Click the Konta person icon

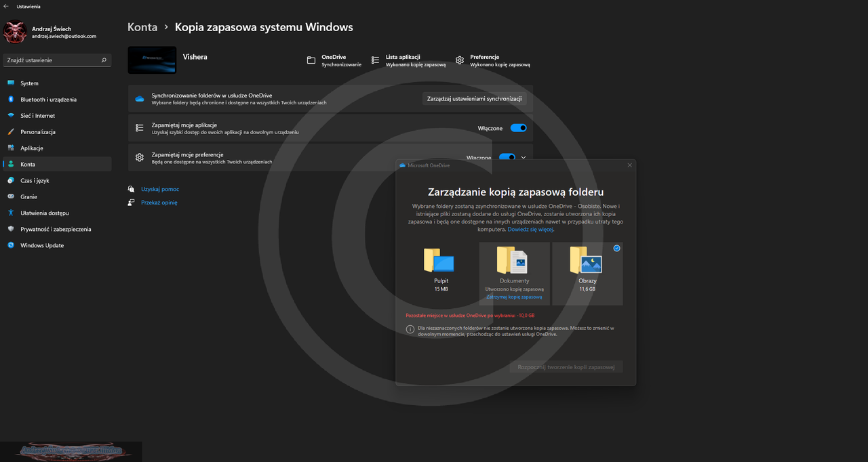pyautogui.click(x=11, y=165)
